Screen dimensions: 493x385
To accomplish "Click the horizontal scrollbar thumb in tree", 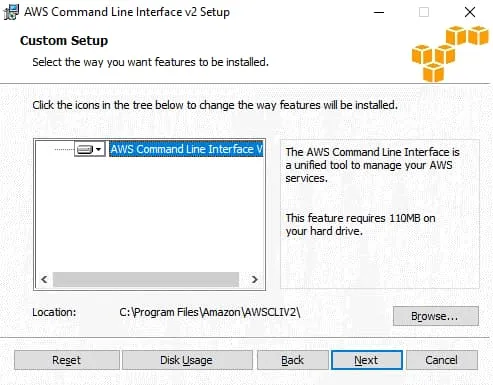I will [x=146, y=279].
